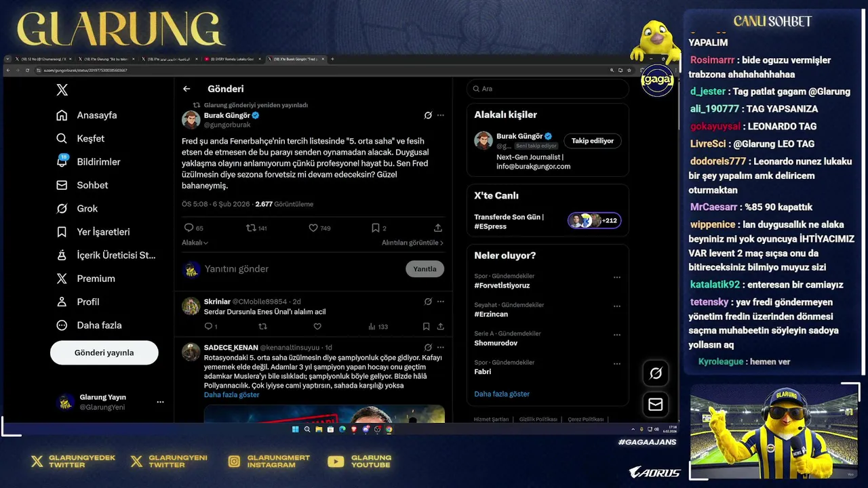This screenshot has height=488, width=868.
Task: Open Premium in the sidebar
Action: tap(85, 279)
